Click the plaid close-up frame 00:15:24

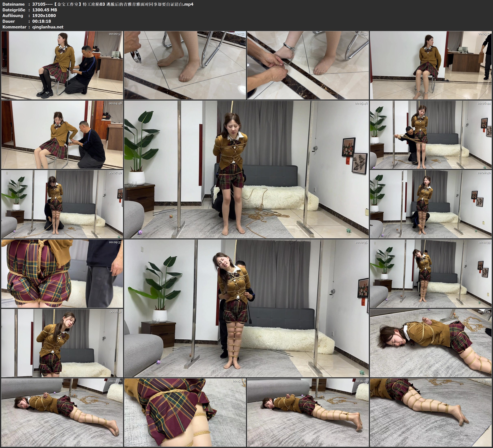click(185, 412)
